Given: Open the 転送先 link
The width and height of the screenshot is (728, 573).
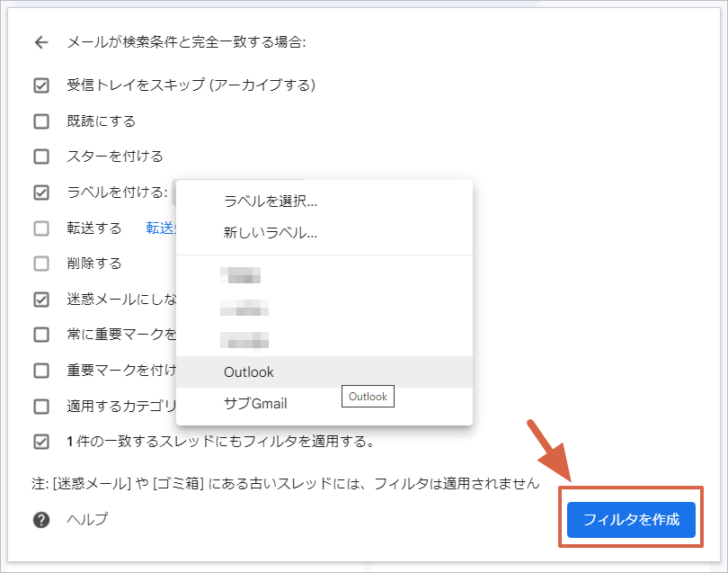Looking at the screenshot, I should tap(160, 228).
